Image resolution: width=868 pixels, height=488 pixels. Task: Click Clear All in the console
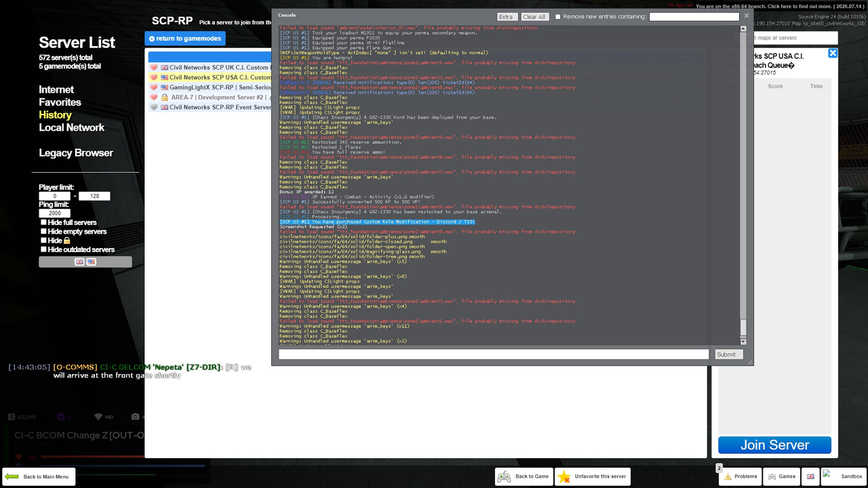[x=534, y=17]
